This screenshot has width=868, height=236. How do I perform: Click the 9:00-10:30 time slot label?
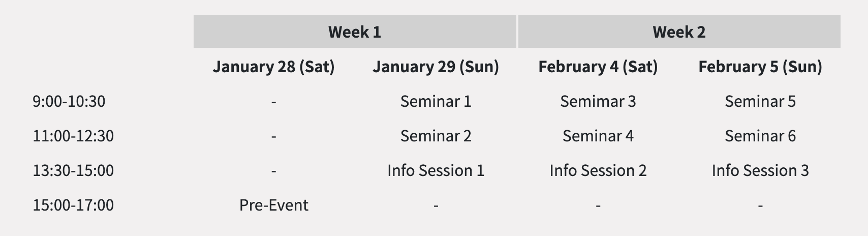[69, 101]
